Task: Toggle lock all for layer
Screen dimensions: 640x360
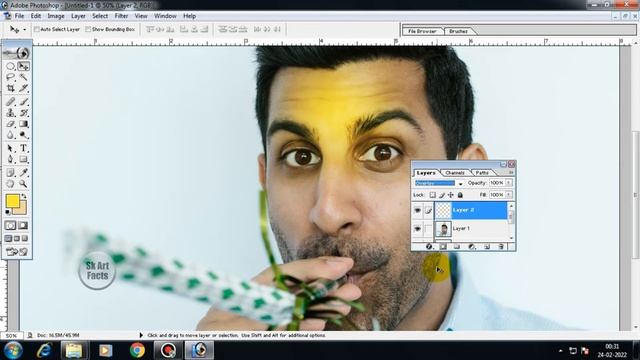Action: [x=460, y=195]
